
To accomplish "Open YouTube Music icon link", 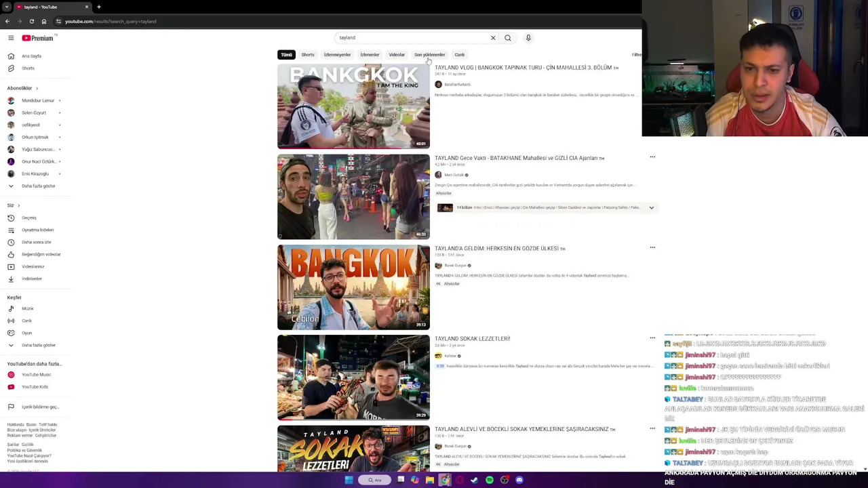I will (x=11, y=375).
